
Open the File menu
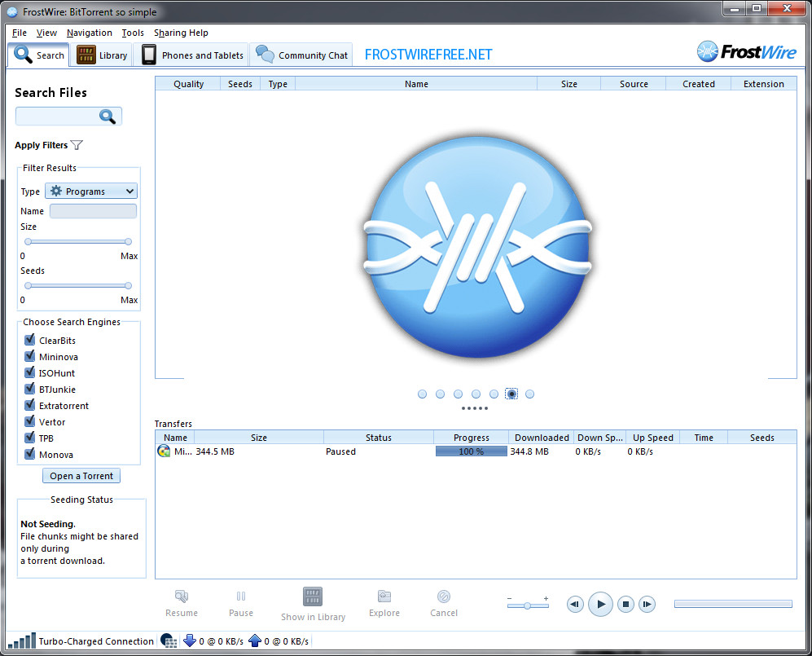20,33
